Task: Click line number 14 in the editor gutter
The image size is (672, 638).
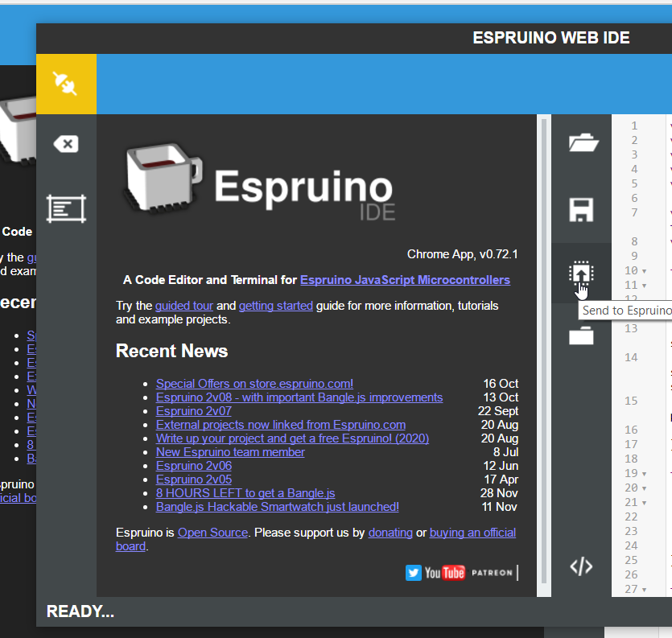Action: click(x=631, y=357)
